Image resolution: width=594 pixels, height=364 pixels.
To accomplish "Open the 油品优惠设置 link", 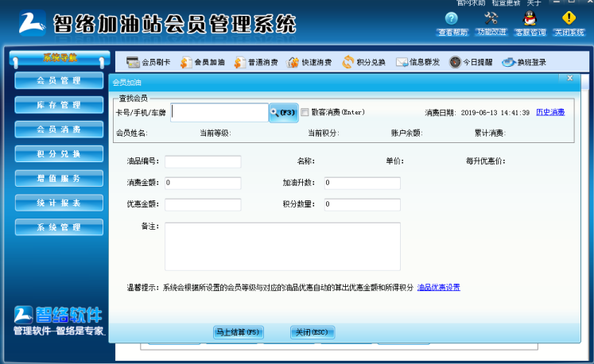I will click(439, 288).
